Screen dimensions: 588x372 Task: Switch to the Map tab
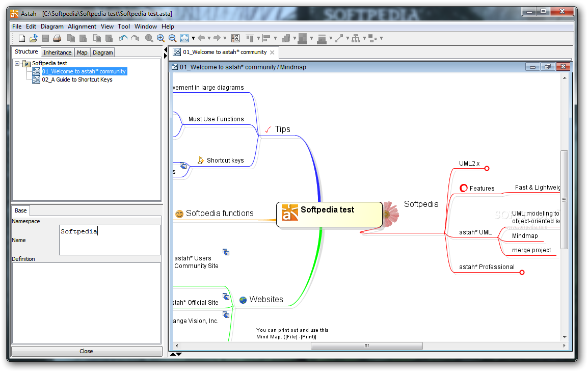click(82, 52)
